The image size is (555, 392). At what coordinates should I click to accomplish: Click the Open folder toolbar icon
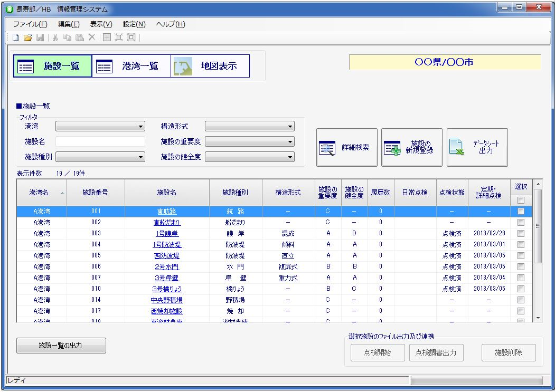[x=28, y=37]
